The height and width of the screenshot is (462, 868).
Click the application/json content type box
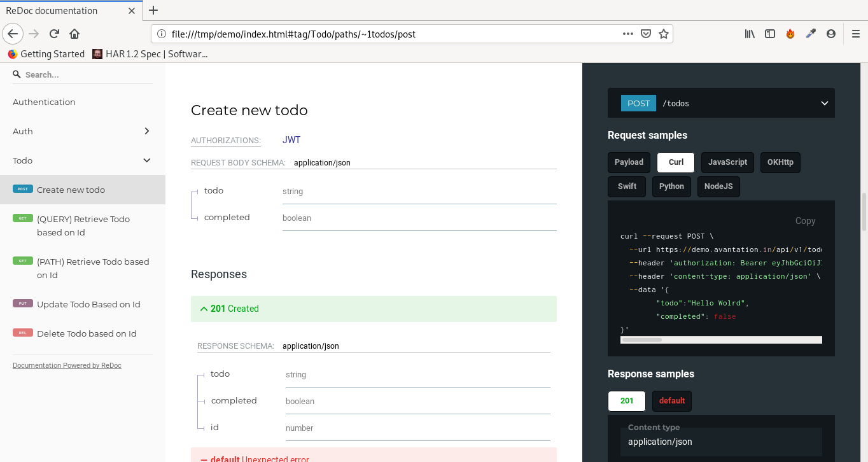coord(721,442)
